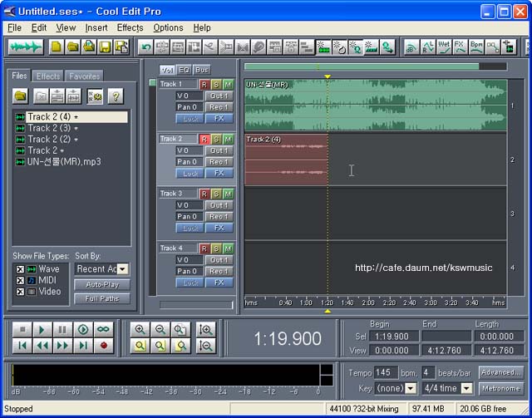Click the Zoom Out Full icon
This screenshot has height=418, width=532.
[x=180, y=329]
